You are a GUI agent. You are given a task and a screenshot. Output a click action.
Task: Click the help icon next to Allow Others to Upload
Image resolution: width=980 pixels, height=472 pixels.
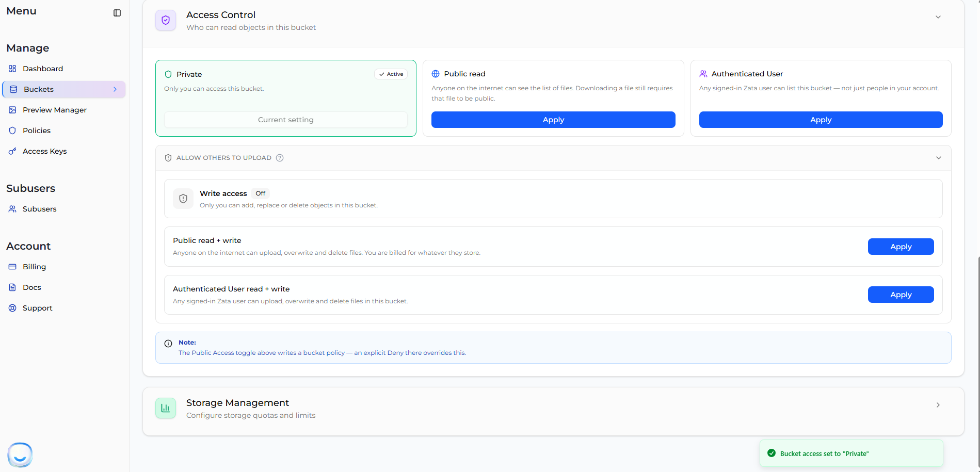click(280, 158)
